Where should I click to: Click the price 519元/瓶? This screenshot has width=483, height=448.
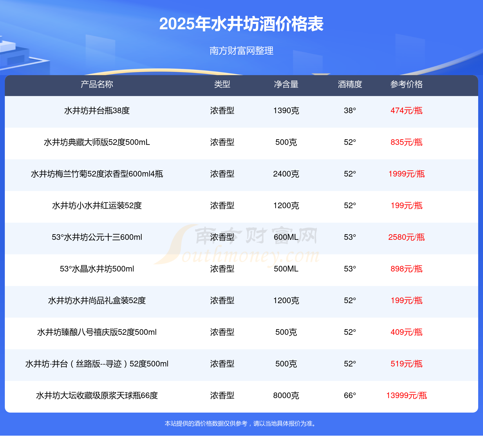point(407,364)
